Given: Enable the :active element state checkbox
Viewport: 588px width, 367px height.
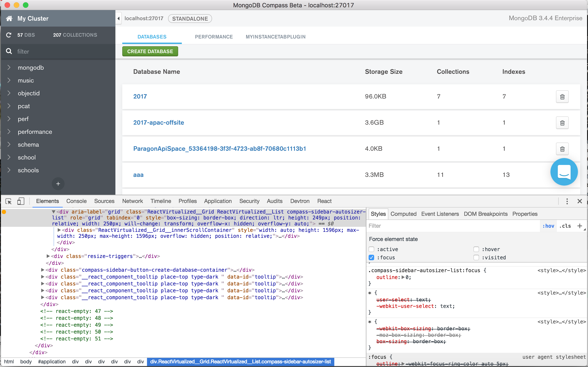Looking at the screenshot, I should tap(371, 249).
